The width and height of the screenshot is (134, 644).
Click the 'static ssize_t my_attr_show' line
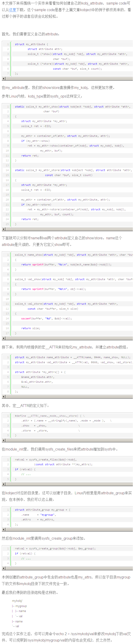click(x=73, y=106)
